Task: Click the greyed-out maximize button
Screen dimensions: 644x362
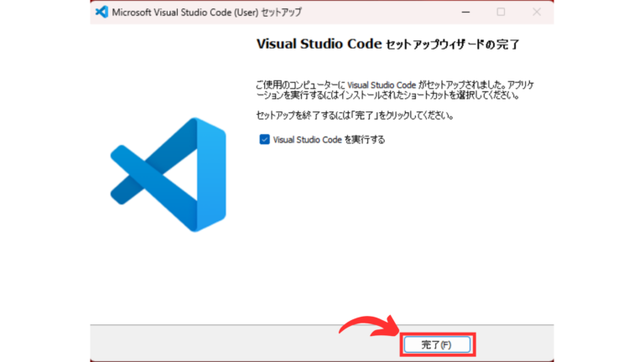Action: (501, 13)
